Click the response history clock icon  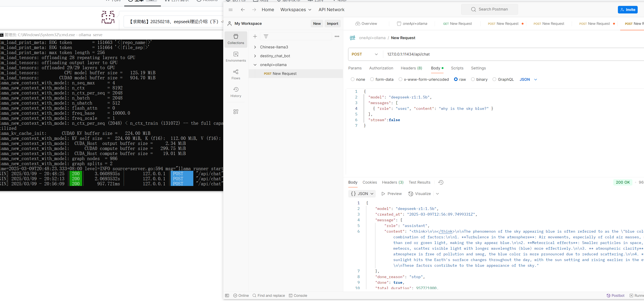click(x=441, y=182)
